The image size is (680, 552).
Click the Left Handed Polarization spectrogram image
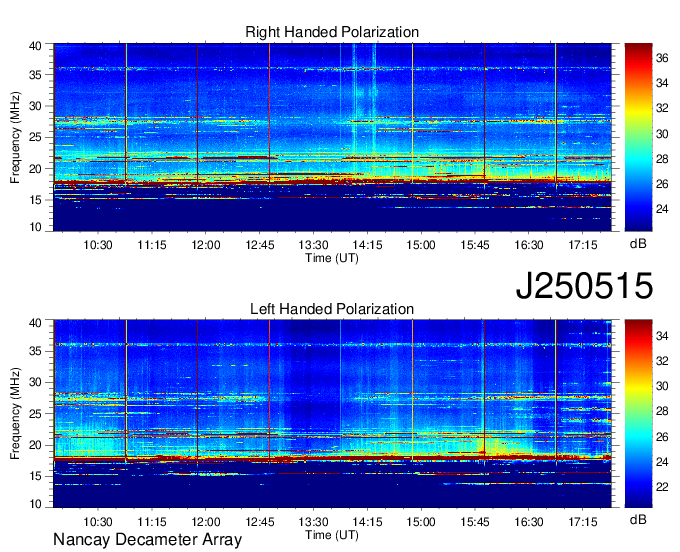332,414
